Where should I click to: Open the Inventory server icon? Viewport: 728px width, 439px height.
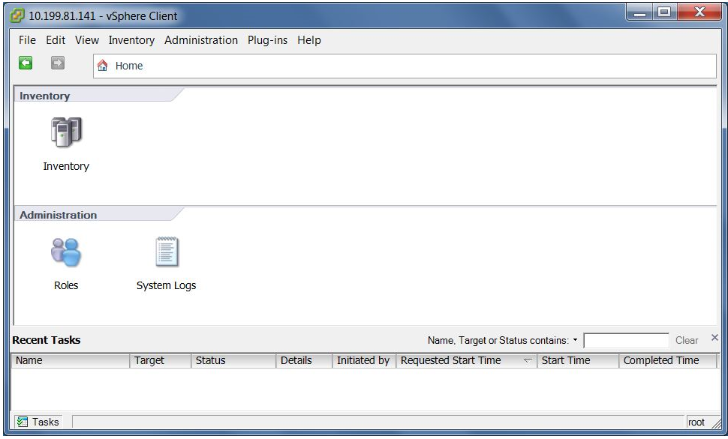pyautogui.click(x=66, y=132)
